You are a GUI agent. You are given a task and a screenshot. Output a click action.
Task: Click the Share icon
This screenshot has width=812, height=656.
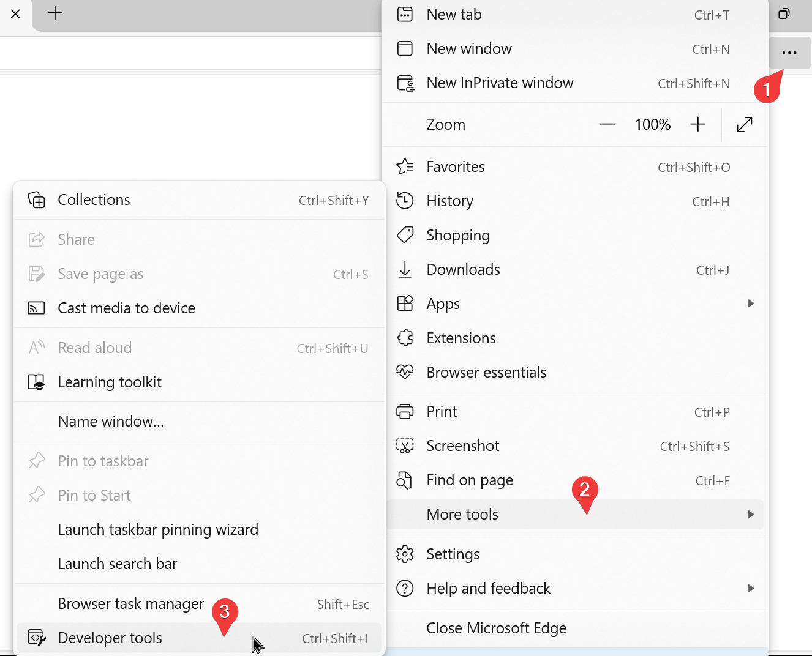(x=37, y=239)
